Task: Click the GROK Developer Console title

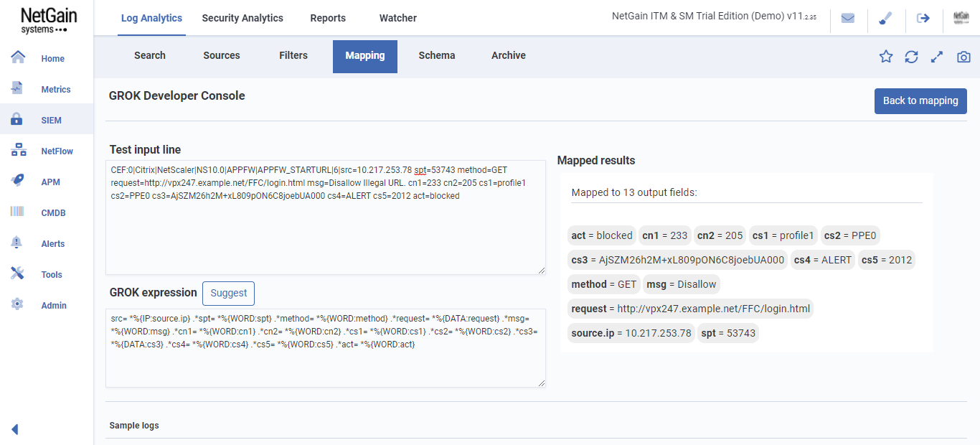Action: click(177, 95)
